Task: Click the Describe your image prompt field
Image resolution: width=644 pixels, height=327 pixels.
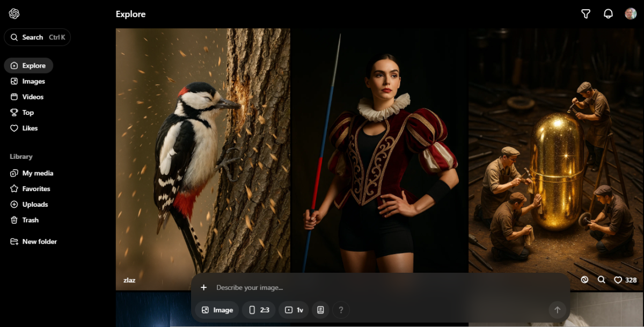Action: point(376,288)
